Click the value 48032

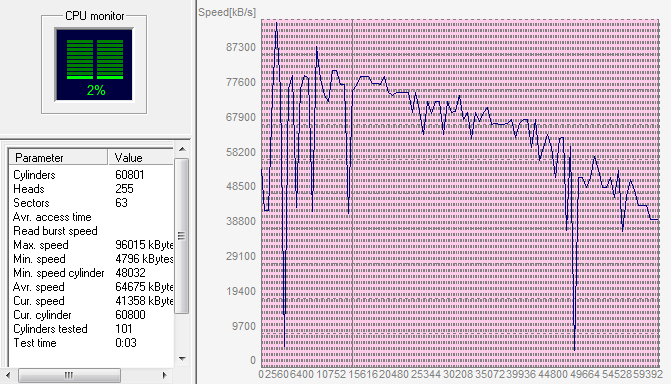point(131,273)
